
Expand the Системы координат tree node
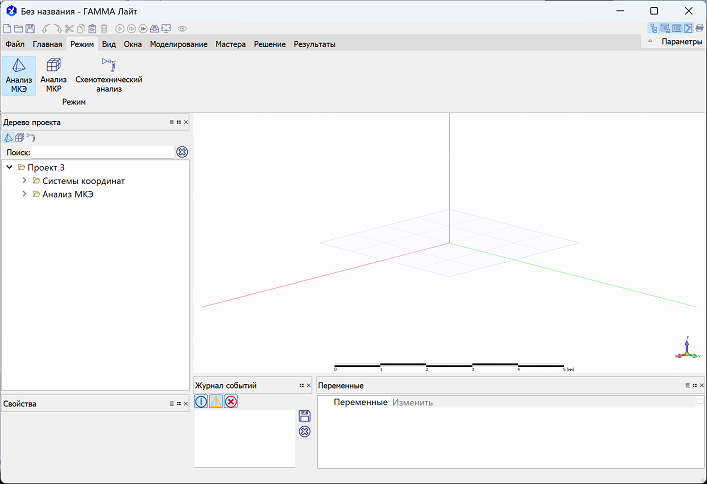23,181
